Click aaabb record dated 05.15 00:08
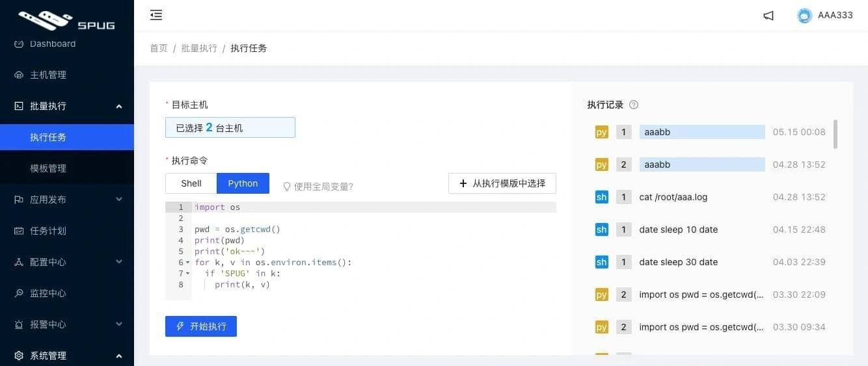 [x=702, y=132]
